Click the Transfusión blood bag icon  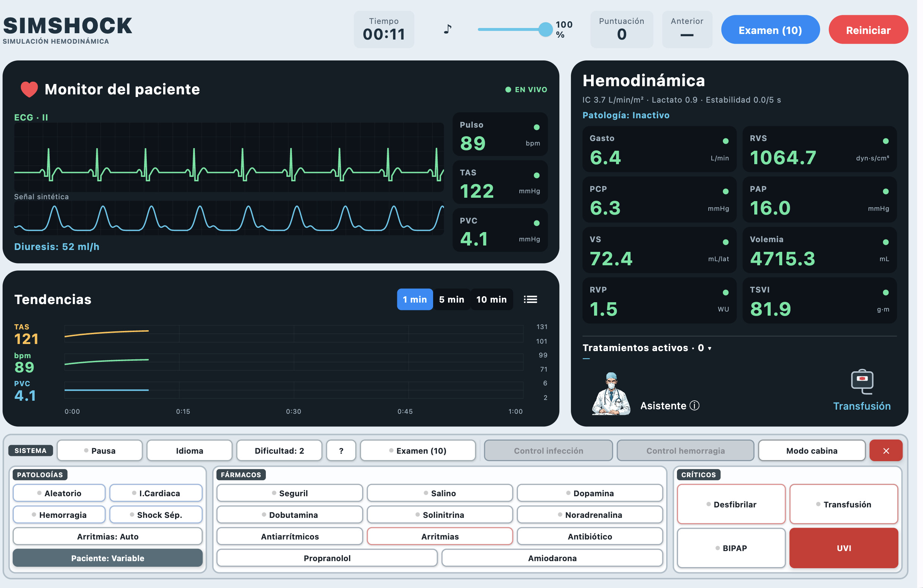(862, 381)
